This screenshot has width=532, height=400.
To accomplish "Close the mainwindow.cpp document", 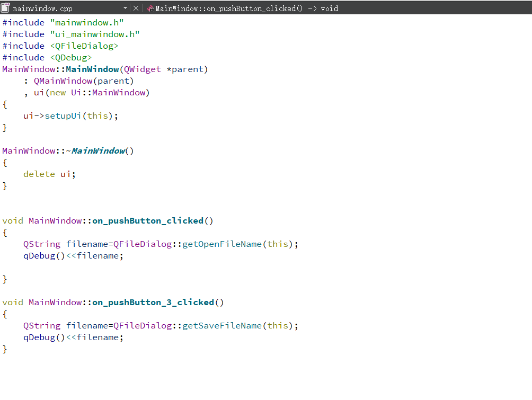I will point(136,8).
